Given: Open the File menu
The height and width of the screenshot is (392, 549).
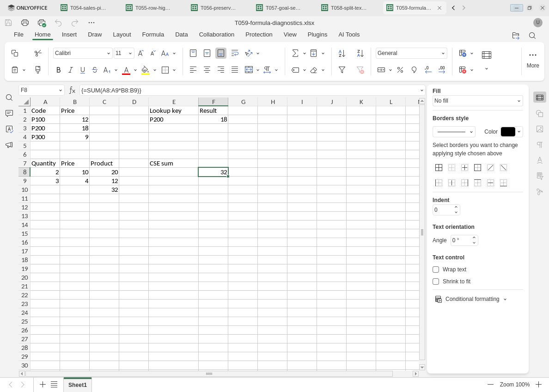Looking at the screenshot, I should tap(18, 35).
